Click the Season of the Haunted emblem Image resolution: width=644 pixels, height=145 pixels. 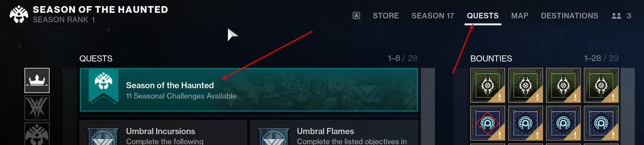point(19,14)
